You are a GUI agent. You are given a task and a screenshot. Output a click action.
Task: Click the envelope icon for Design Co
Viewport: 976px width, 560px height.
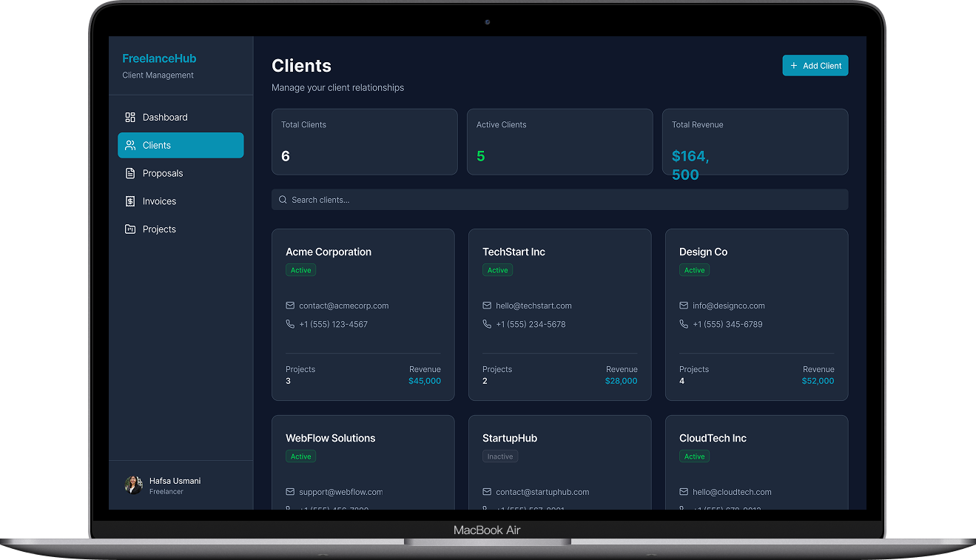(683, 306)
